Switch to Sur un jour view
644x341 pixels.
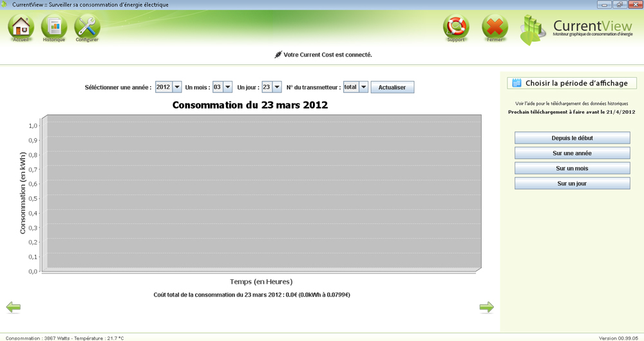click(x=572, y=183)
